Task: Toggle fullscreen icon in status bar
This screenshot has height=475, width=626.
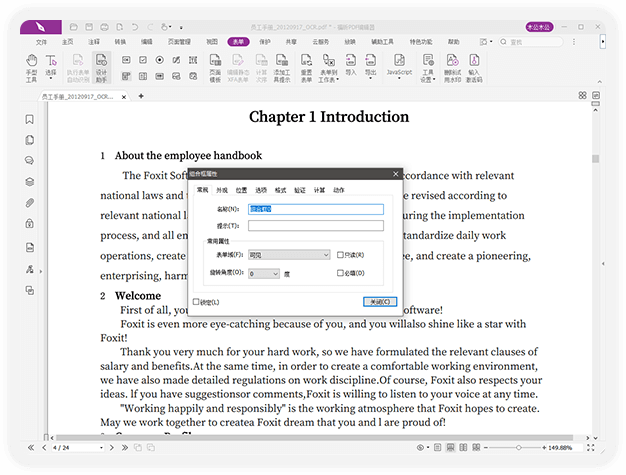Action: 590,447
